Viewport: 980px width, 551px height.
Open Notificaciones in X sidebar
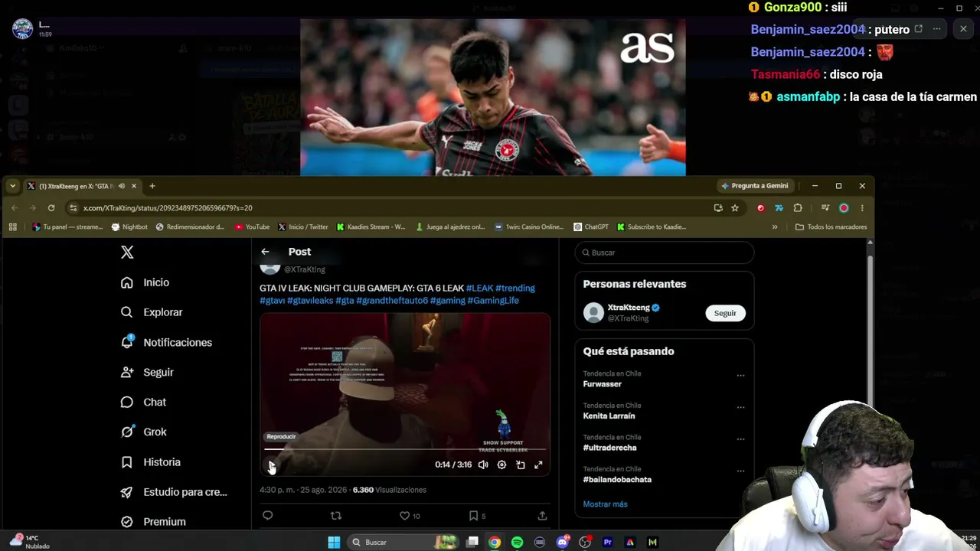point(166,342)
